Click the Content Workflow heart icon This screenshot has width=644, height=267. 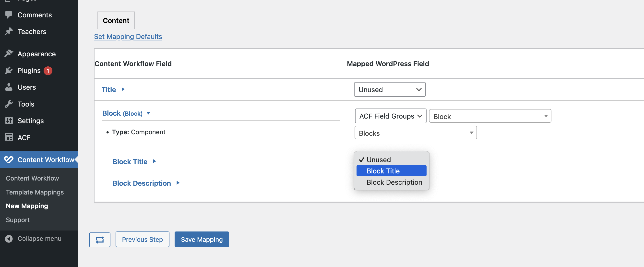pos(9,159)
